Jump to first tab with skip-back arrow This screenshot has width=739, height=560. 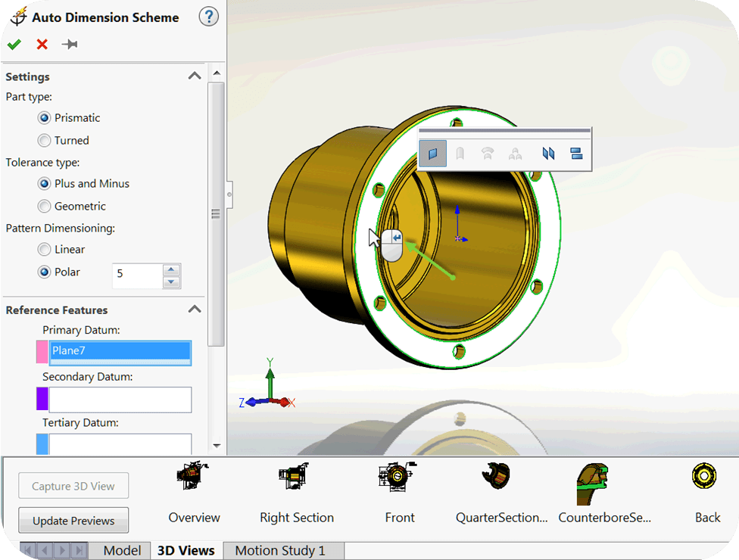(28, 551)
